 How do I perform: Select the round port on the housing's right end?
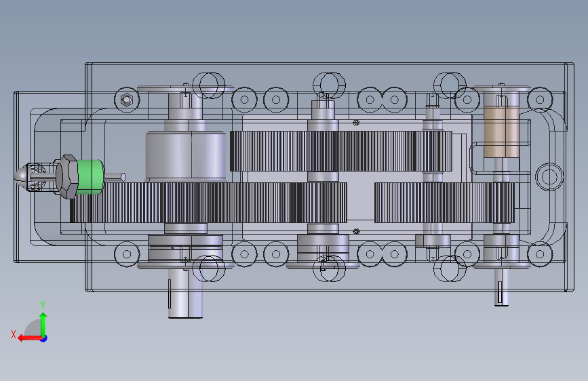pos(549,177)
